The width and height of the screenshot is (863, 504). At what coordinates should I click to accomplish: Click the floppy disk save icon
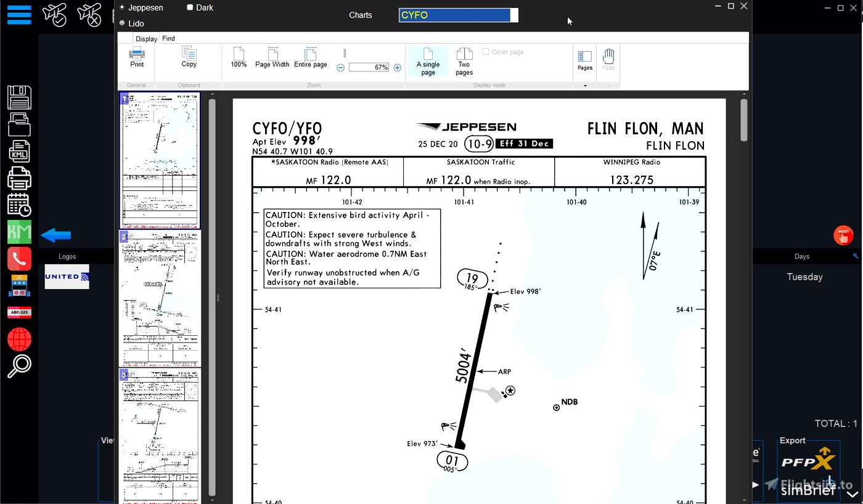19,97
